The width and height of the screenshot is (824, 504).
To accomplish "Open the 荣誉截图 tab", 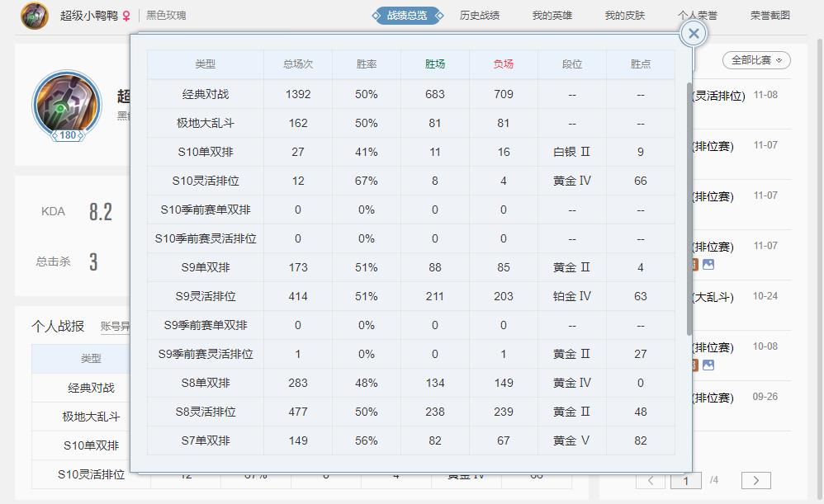I will (x=770, y=16).
